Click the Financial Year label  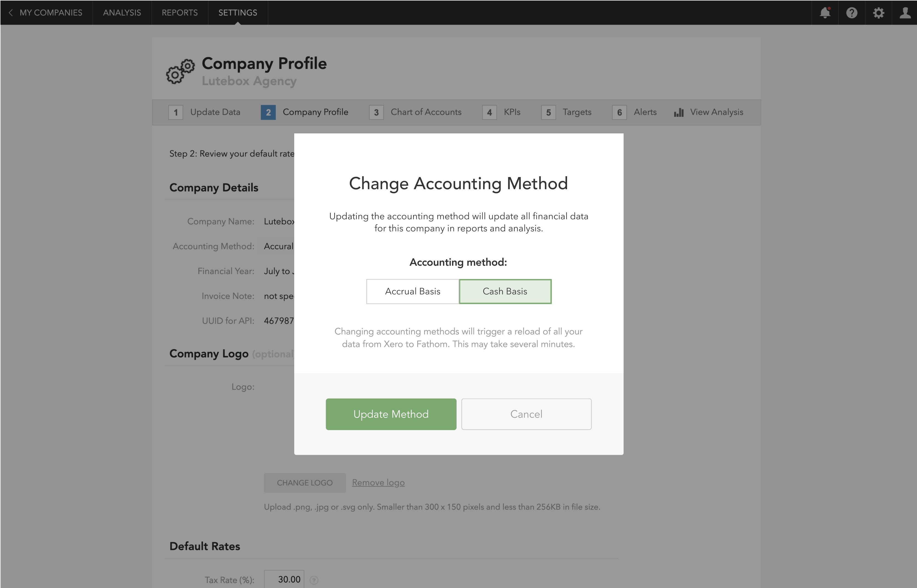226,271
